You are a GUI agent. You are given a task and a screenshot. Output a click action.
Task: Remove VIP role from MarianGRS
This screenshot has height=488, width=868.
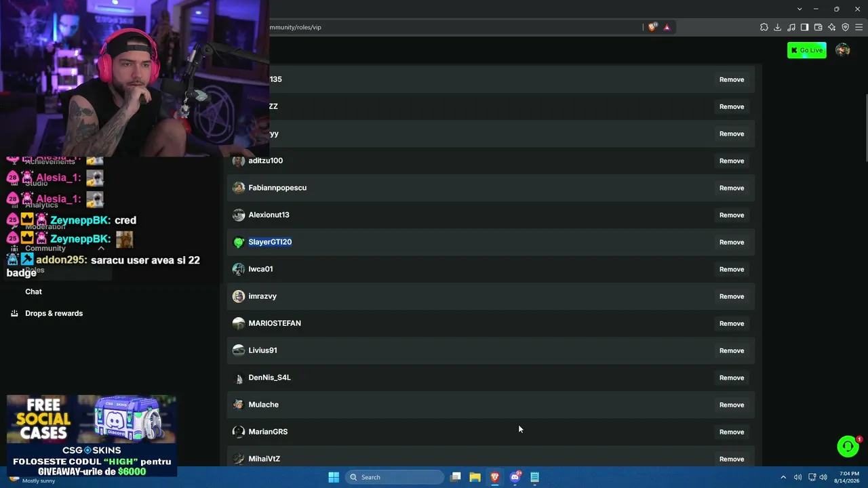pos(732,432)
